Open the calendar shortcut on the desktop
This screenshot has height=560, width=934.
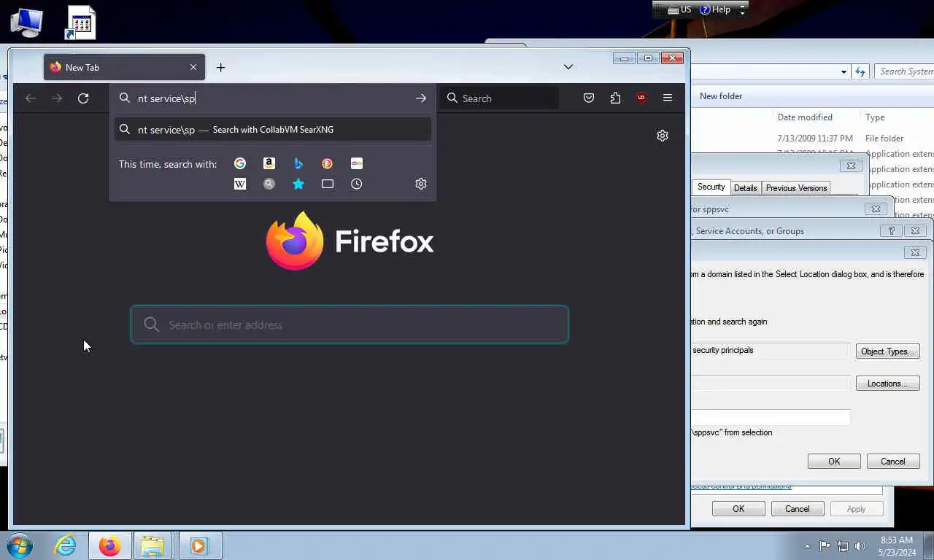(80, 22)
